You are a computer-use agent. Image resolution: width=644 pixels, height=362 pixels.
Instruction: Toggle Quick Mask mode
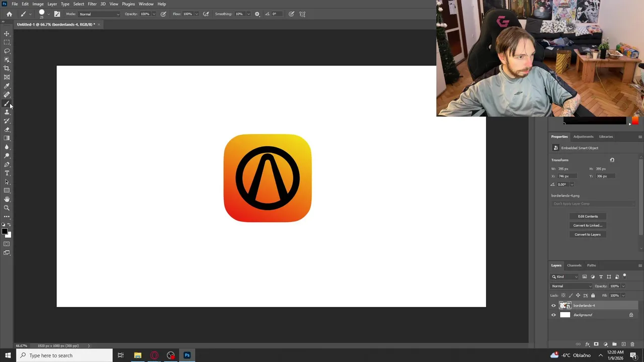click(x=7, y=244)
